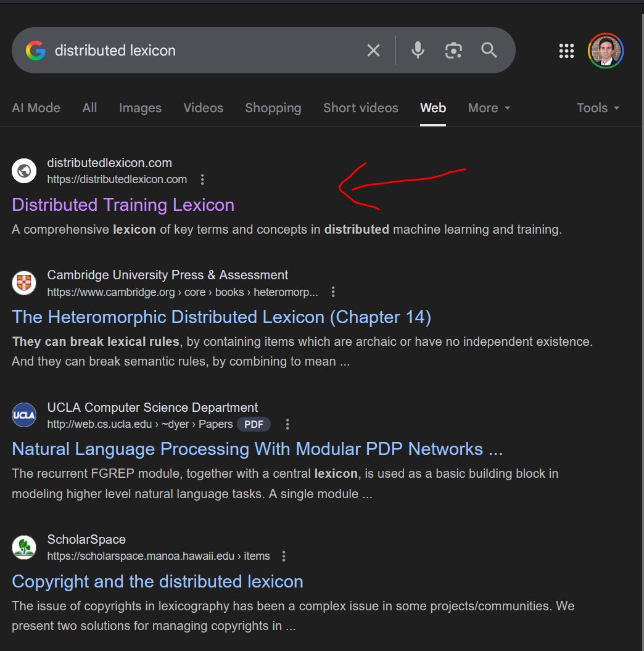Click the recurrent FGREP module snippet

click(285, 483)
